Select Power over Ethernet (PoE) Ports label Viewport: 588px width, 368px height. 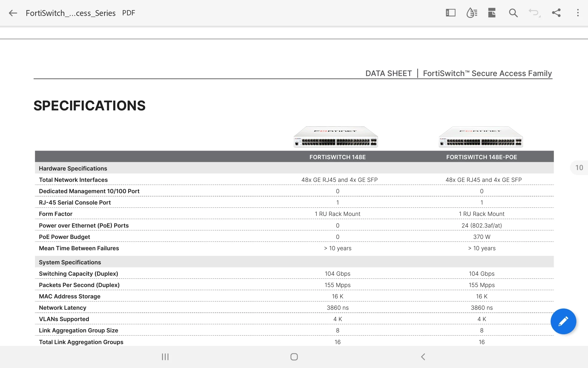84,225
